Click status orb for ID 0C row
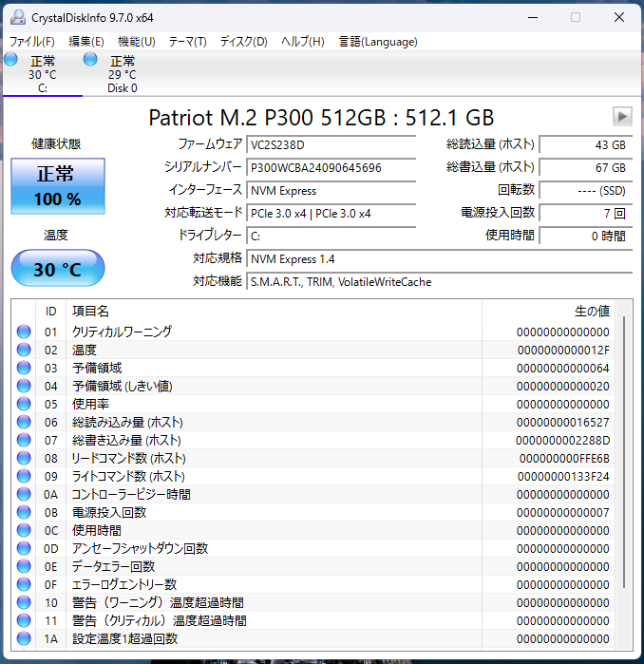644x664 pixels. [x=24, y=530]
